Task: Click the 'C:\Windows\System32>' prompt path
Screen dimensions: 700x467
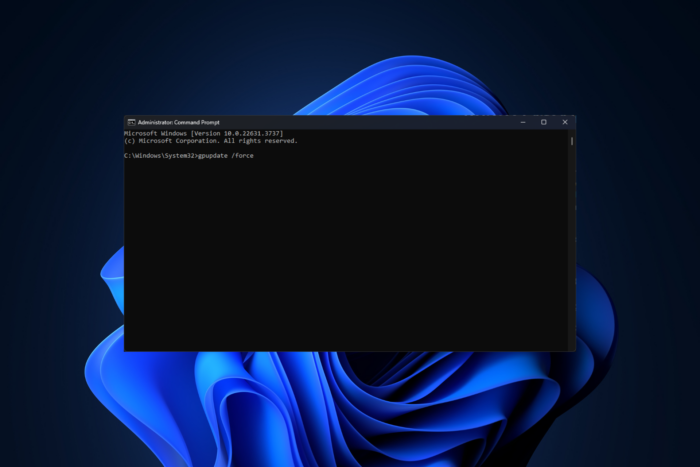Action: [161, 156]
